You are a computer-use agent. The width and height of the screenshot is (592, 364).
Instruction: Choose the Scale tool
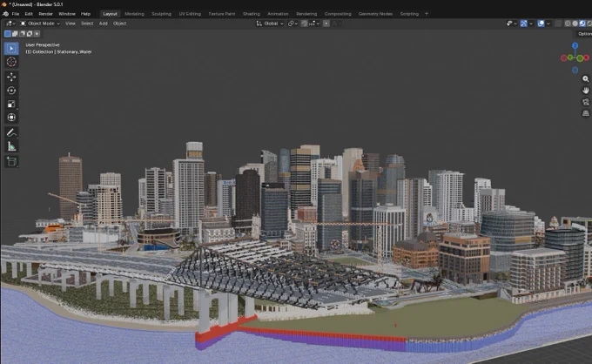11,104
